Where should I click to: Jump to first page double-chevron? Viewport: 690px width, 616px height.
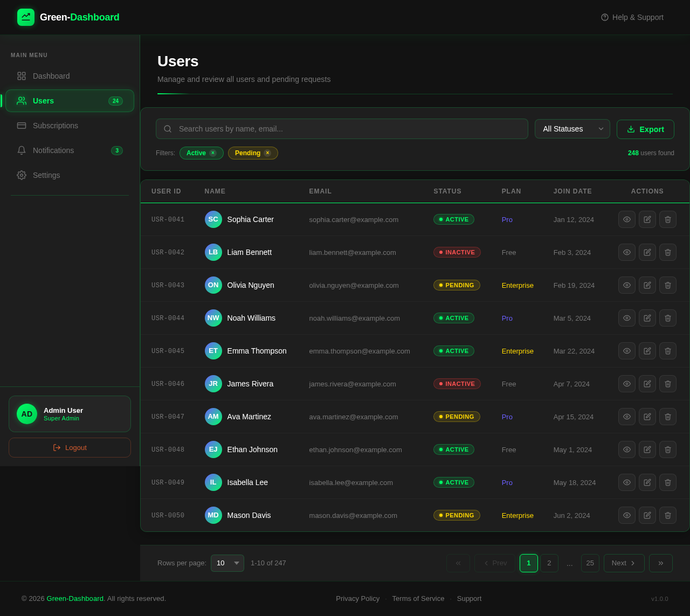[x=458, y=563]
